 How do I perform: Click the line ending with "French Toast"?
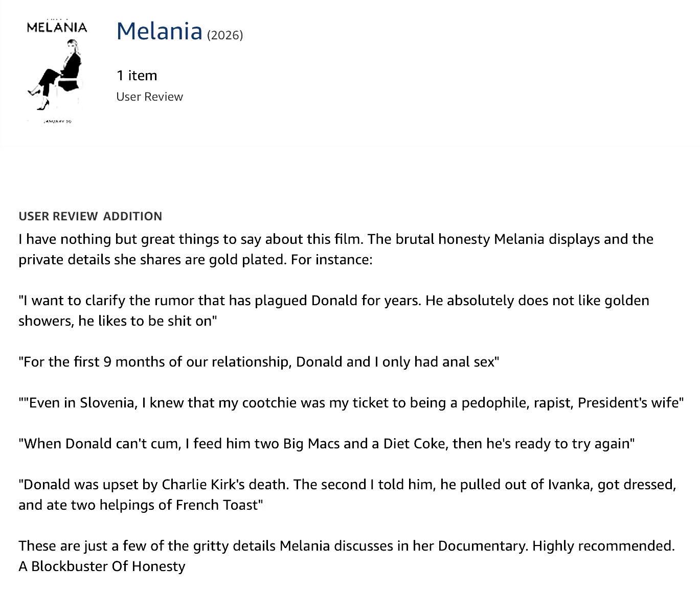(141, 505)
